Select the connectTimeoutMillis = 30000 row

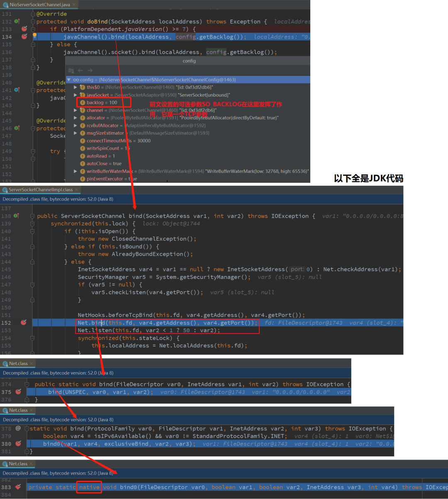pyautogui.click(x=187, y=141)
